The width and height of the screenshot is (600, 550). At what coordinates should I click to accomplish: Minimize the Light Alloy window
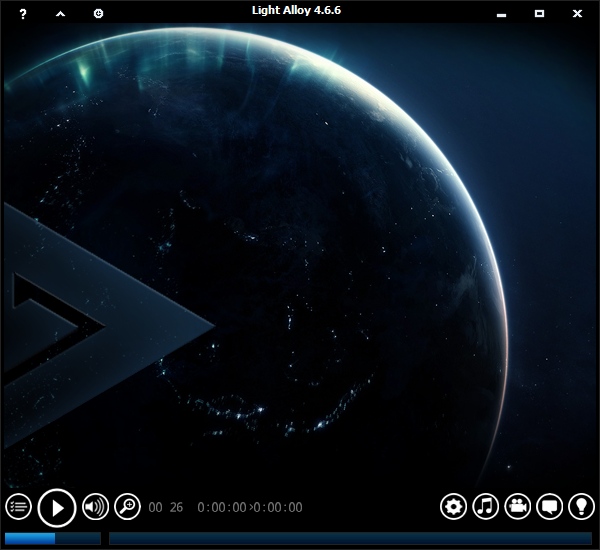(x=501, y=14)
